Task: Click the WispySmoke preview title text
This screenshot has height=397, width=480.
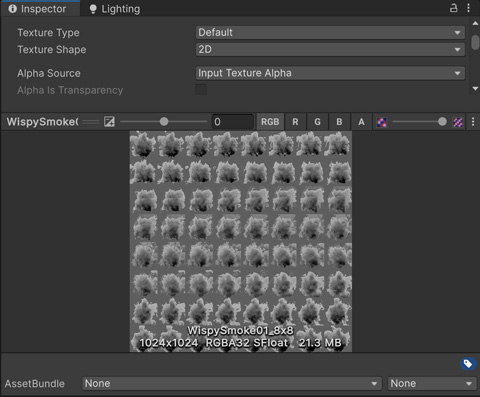Action: 42,122
